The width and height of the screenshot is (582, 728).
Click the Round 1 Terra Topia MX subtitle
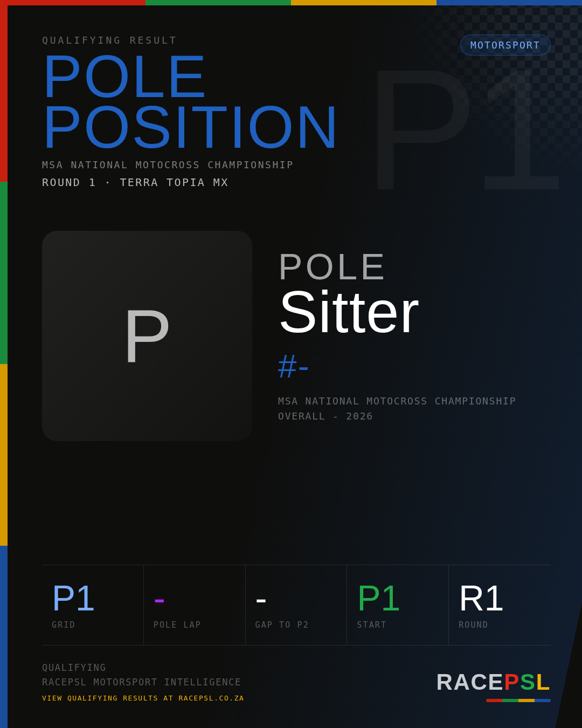(135, 182)
